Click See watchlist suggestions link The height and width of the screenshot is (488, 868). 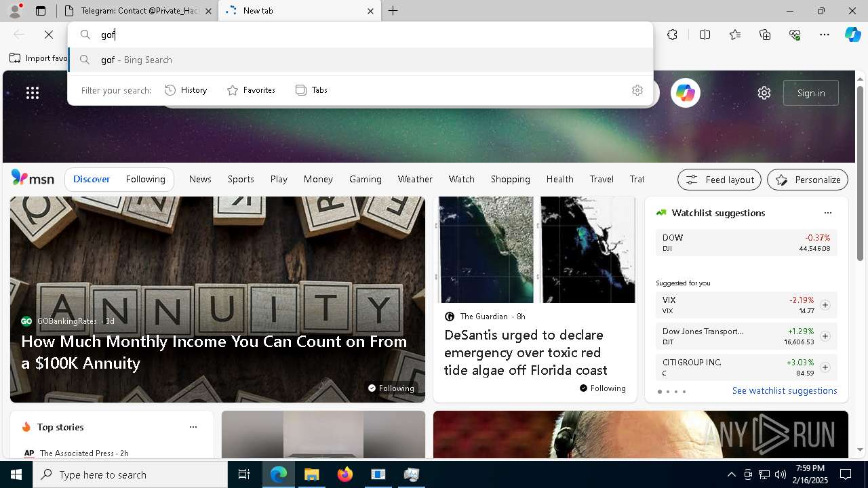[x=785, y=390]
